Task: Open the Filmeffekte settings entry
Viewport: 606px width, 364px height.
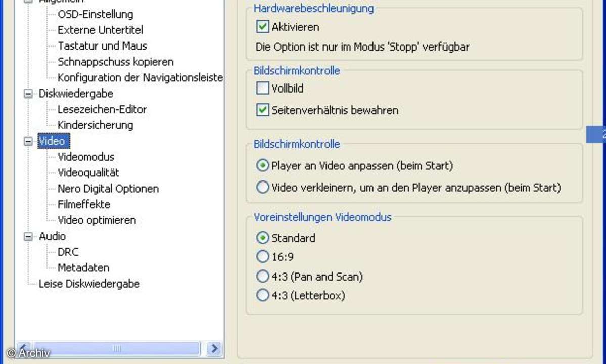Action: coord(84,204)
